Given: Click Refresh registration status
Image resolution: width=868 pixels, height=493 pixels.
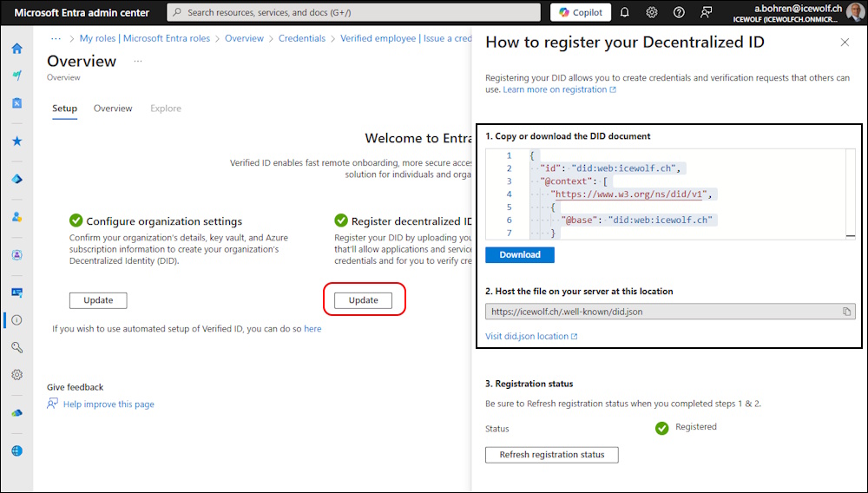Looking at the screenshot, I should [x=552, y=455].
